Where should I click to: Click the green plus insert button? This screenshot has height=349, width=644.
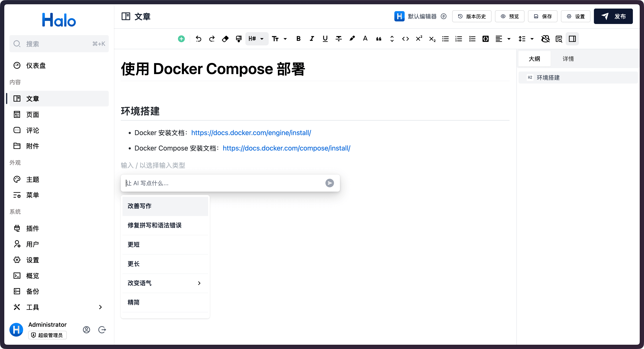[x=181, y=39]
